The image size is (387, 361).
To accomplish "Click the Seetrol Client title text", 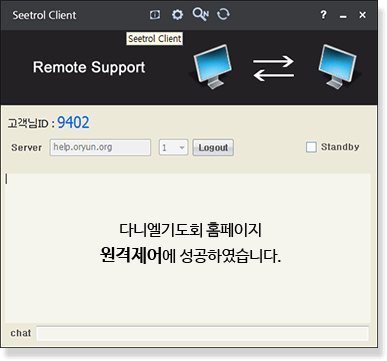I will tap(44, 15).
